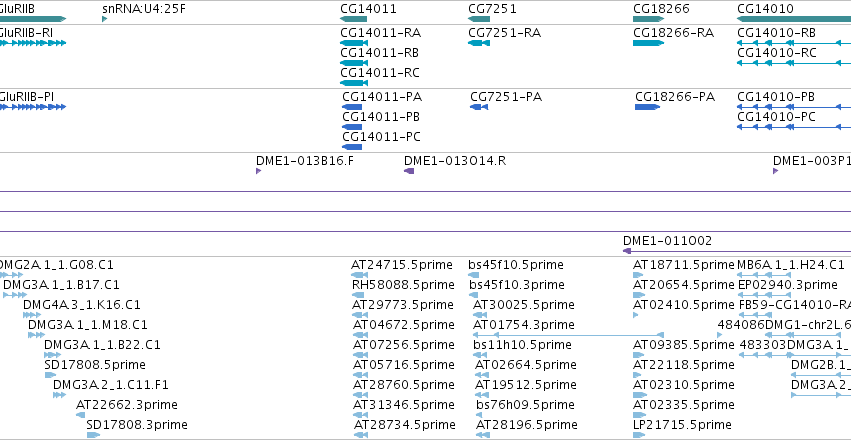Open the CG7251 gene feature
The height and width of the screenshot is (440, 851).
click(x=479, y=19)
